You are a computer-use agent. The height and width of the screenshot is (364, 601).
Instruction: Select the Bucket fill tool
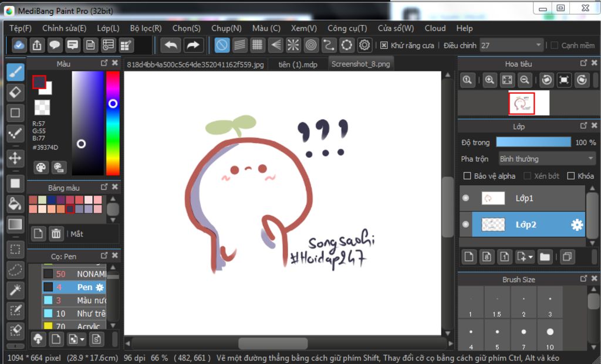(x=15, y=203)
